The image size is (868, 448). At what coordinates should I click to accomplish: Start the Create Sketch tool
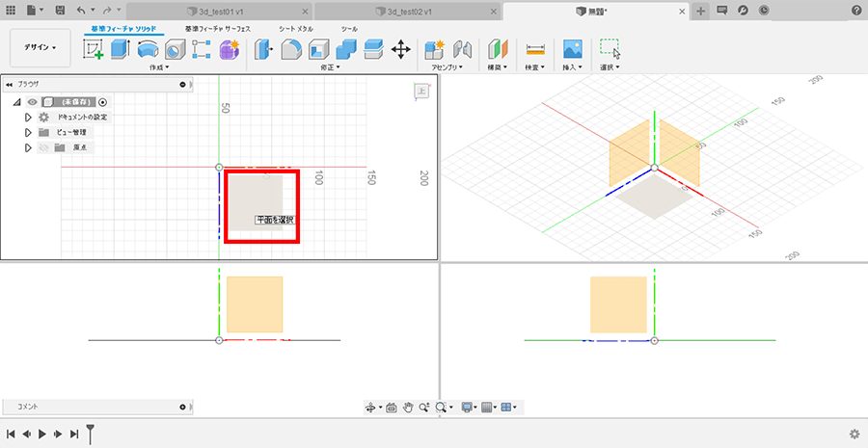point(93,50)
